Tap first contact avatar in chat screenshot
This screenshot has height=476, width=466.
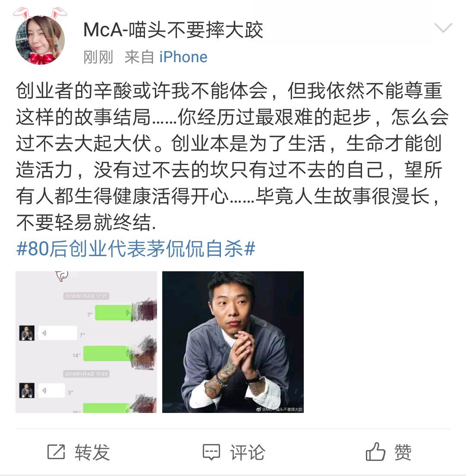[27, 333]
